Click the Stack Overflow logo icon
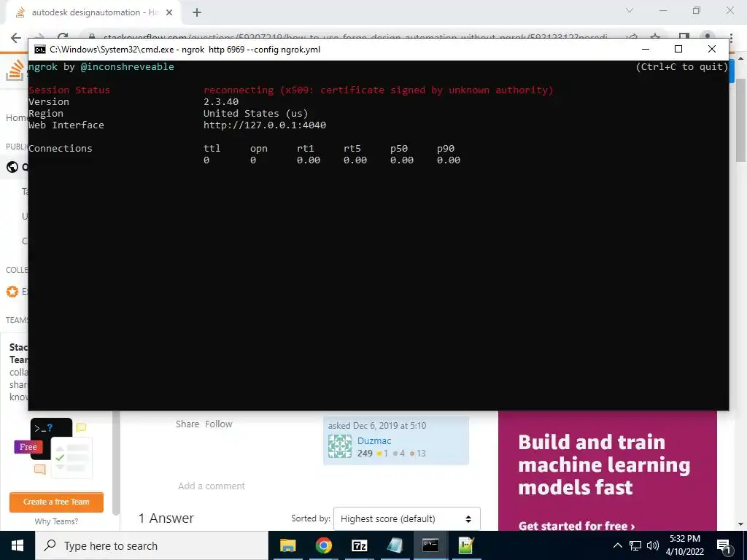Image resolution: width=747 pixels, height=560 pixels. pyautogui.click(x=15, y=70)
